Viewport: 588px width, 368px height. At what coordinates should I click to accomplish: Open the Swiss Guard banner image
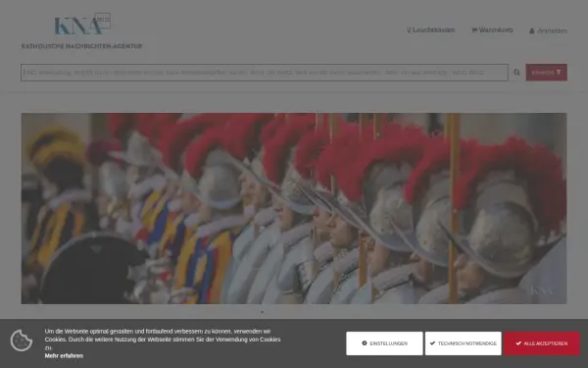tap(294, 208)
